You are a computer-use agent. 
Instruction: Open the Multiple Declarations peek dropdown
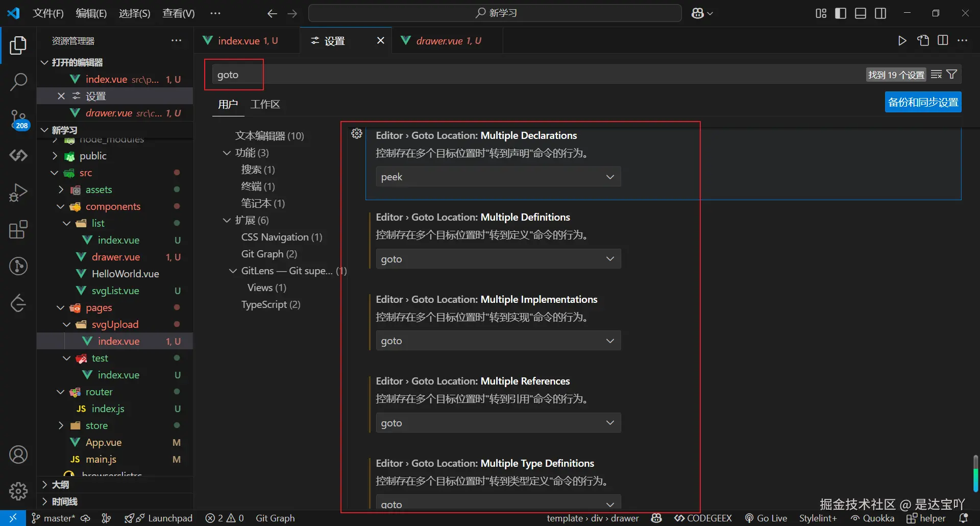[498, 177]
